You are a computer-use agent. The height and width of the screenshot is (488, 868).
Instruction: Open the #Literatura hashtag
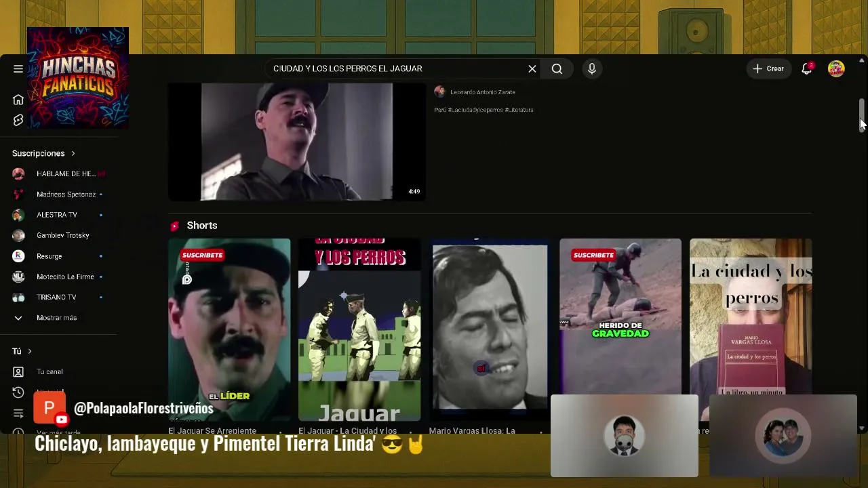pyautogui.click(x=519, y=110)
